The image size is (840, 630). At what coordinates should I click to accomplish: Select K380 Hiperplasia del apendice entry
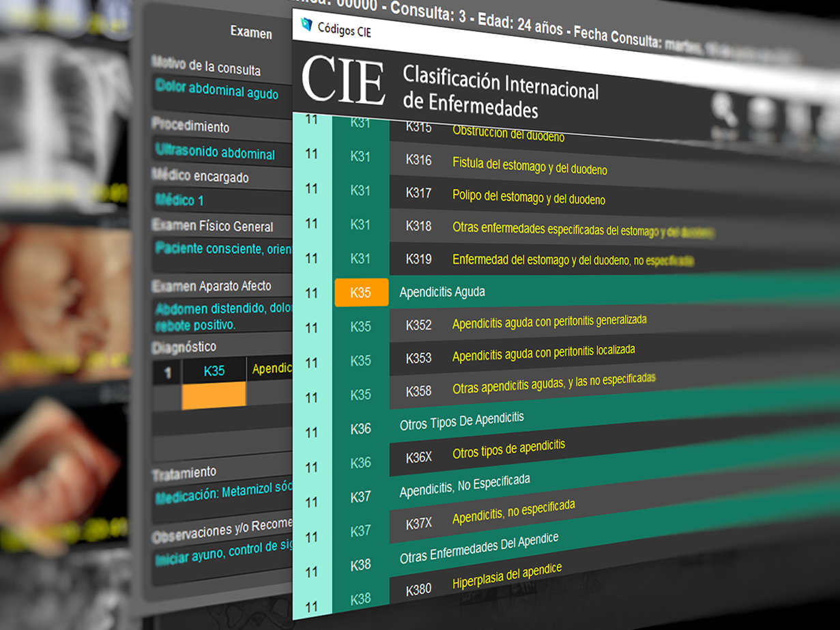pos(506,577)
